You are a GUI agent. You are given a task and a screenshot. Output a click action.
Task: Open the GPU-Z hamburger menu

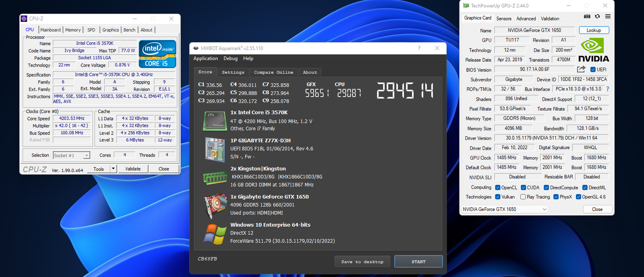tap(608, 16)
